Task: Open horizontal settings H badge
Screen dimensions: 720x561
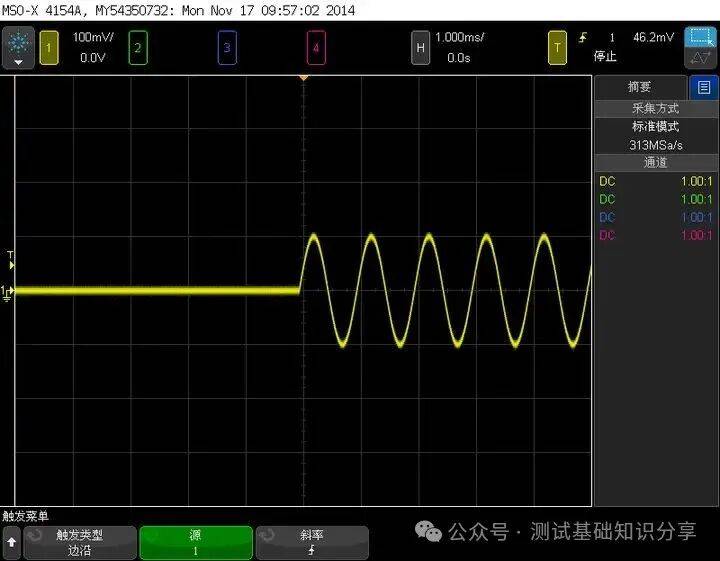Action: (420, 47)
